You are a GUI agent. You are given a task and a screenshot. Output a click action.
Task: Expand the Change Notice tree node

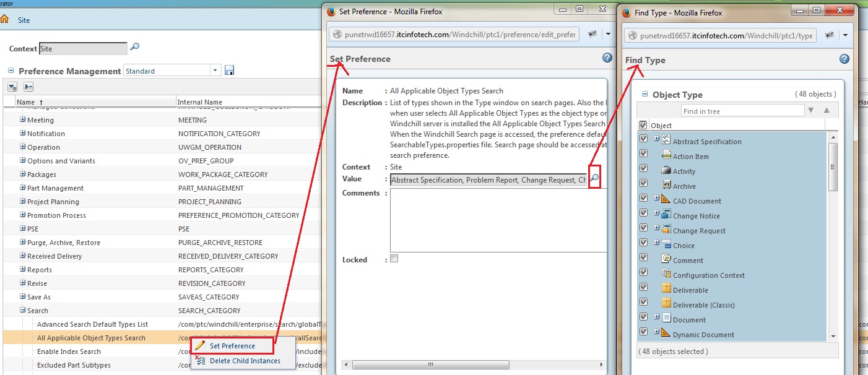point(656,214)
